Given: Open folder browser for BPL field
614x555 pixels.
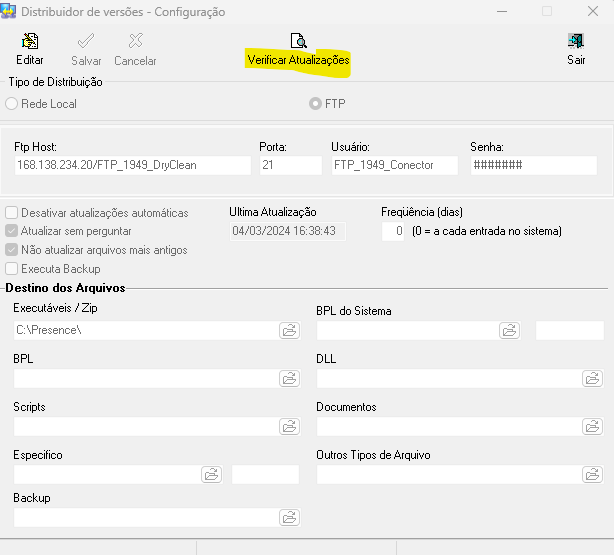Looking at the screenshot, I should tap(289, 378).
